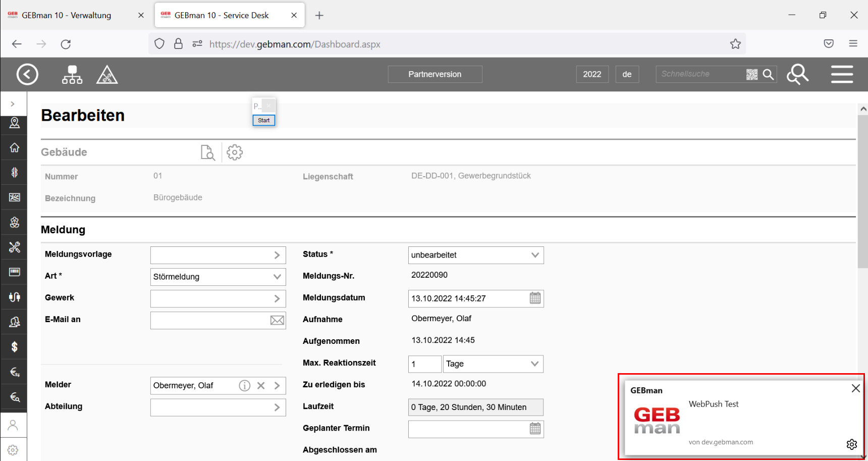Viewport: 868px width, 461px height.
Task: Open the sidebar settings gear icon
Action: coord(13,450)
